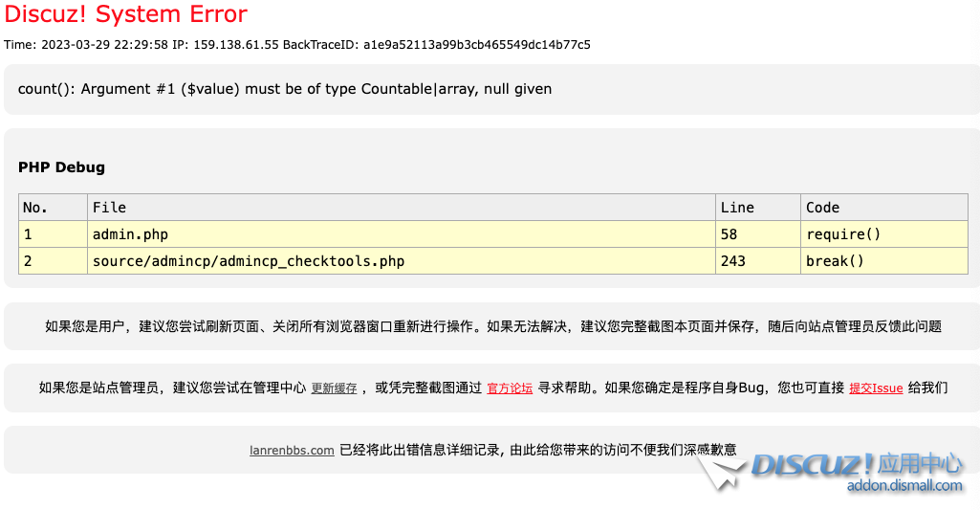Click the break() code cell

835,261
